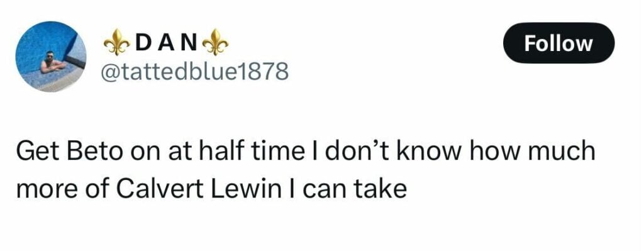Click the fleur-de-lis emoji after DAN
644x251 pixels.
tap(215, 42)
